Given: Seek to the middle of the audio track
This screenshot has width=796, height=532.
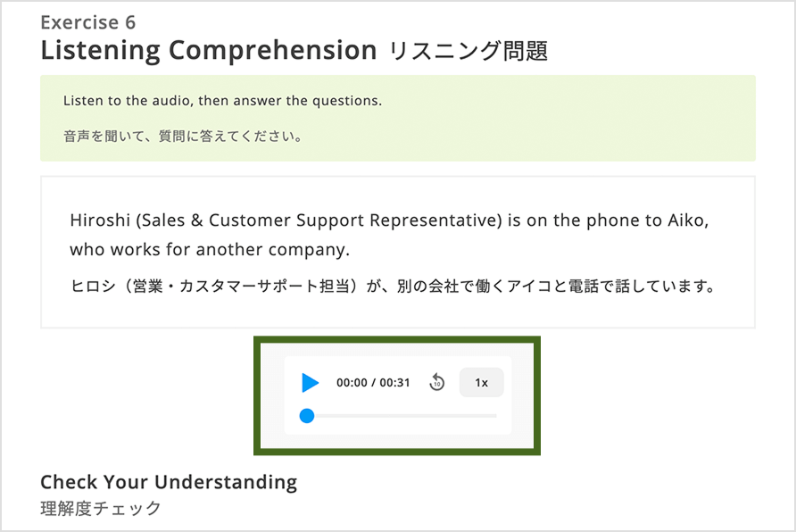Looking at the screenshot, I should (402, 416).
